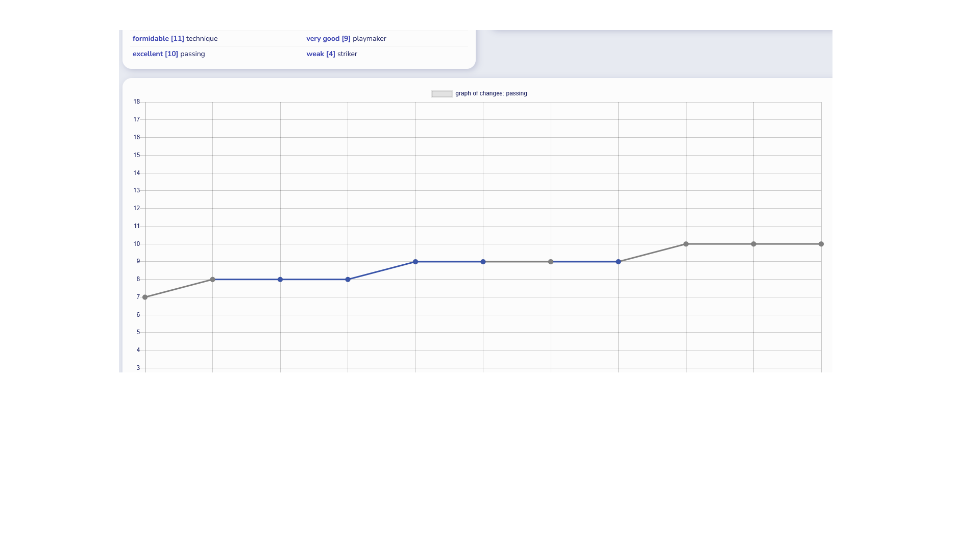The width and height of the screenshot is (980, 551).
Task: Select the last blue point at value 8
Action: (x=348, y=280)
